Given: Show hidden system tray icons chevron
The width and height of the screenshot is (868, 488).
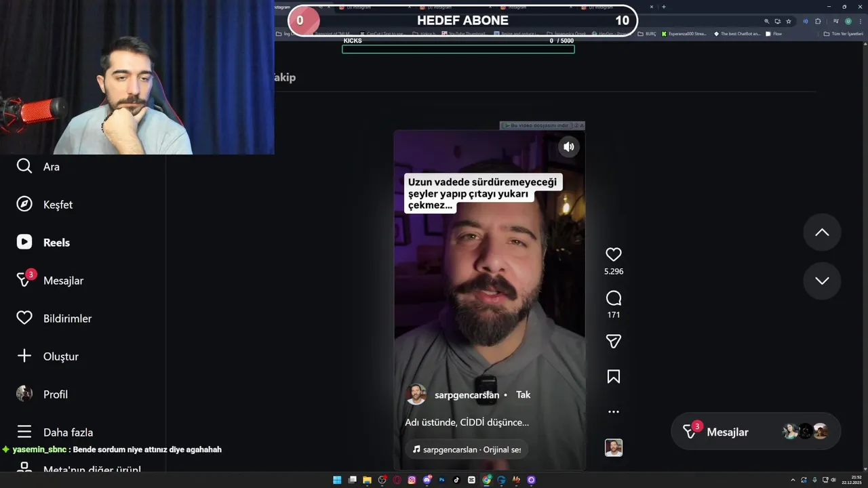Looking at the screenshot, I should [x=793, y=480].
